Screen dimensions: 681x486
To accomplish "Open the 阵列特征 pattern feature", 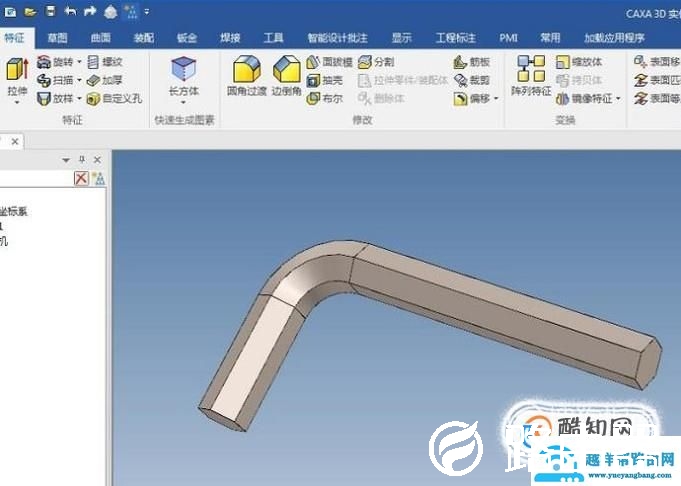I will (x=531, y=76).
